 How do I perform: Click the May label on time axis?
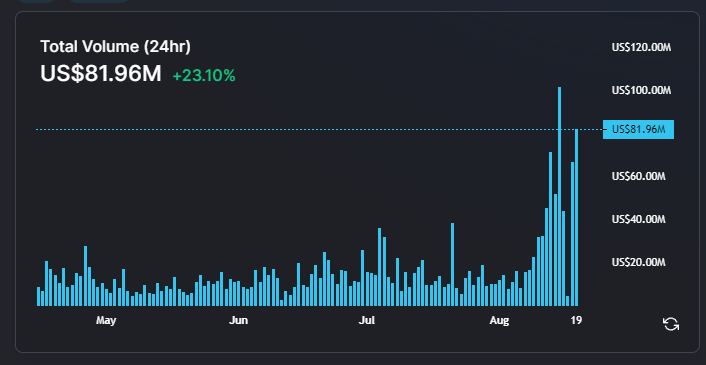[x=106, y=320]
